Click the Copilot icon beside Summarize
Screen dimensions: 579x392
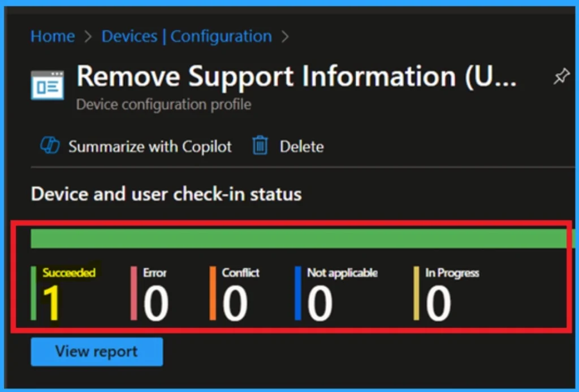51,146
